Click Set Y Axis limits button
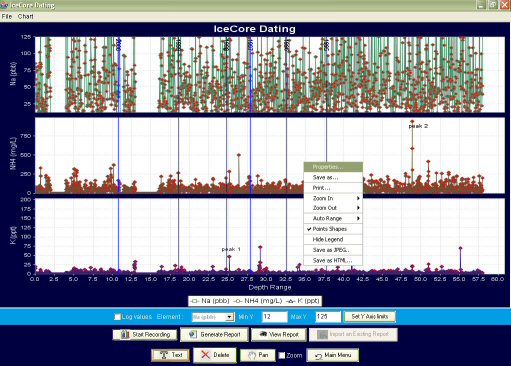Viewport: 511px width, 366px height. pyautogui.click(x=369, y=316)
